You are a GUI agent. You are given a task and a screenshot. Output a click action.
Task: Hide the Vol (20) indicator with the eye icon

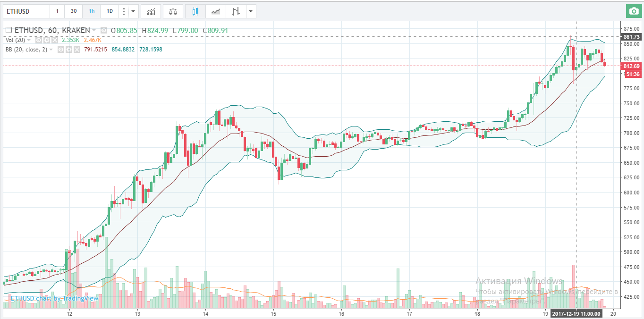click(x=39, y=40)
